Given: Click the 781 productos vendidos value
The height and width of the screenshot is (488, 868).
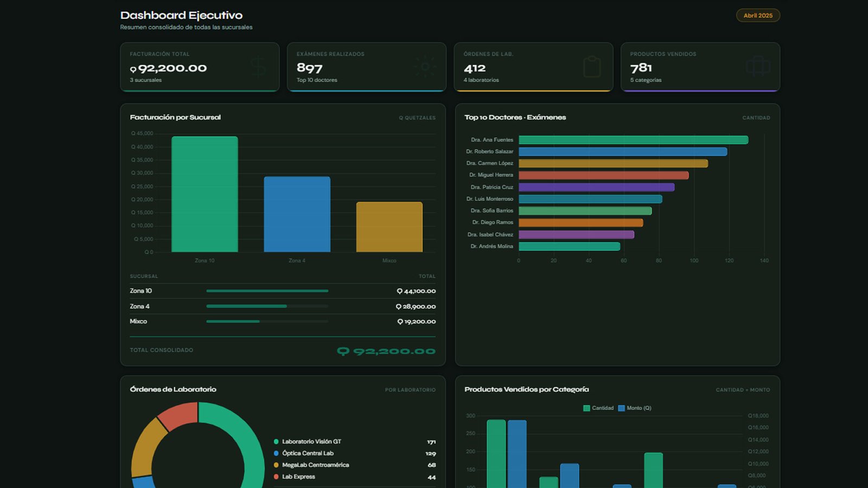Looking at the screenshot, I should pyautogui.click(x=641, y=68).
